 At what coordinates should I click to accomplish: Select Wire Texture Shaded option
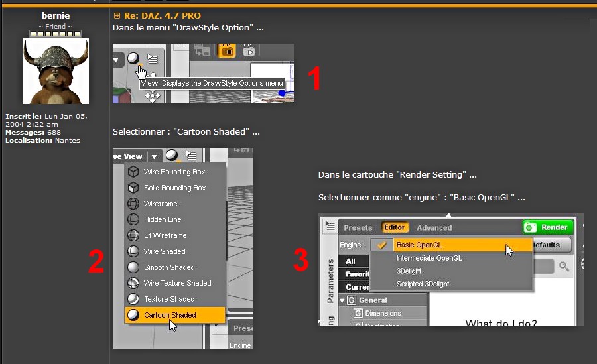pos(176,283)
